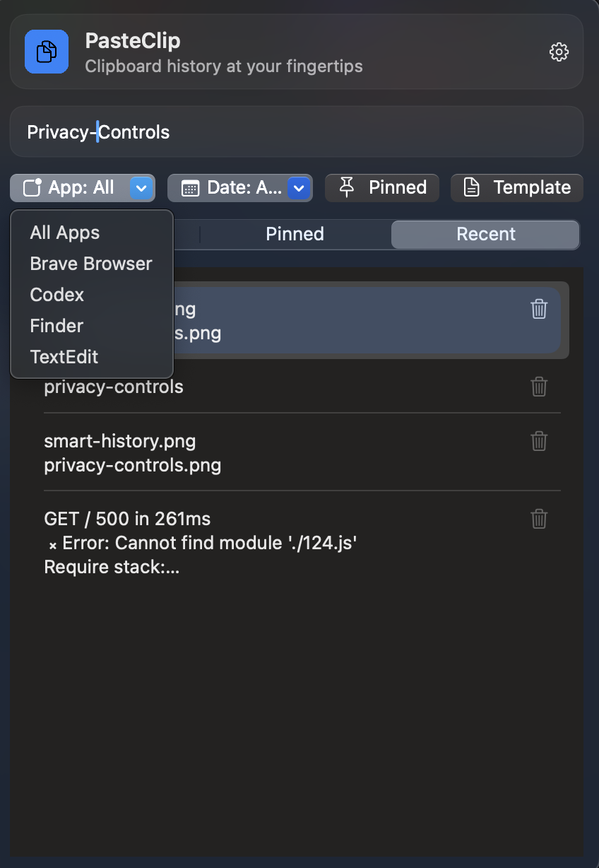Click the trash icon beside the GET / 500 error entry
This screenshot has width=599, height=868.
539,518
